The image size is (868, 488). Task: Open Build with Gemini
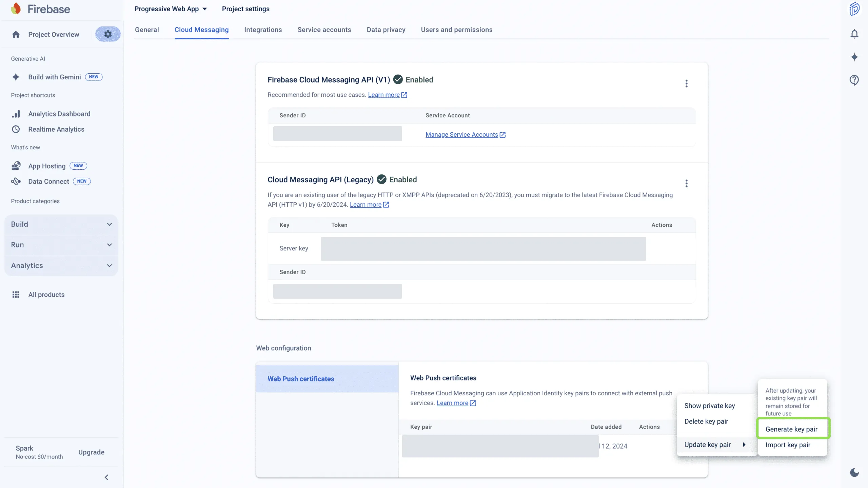click(55, 77)
